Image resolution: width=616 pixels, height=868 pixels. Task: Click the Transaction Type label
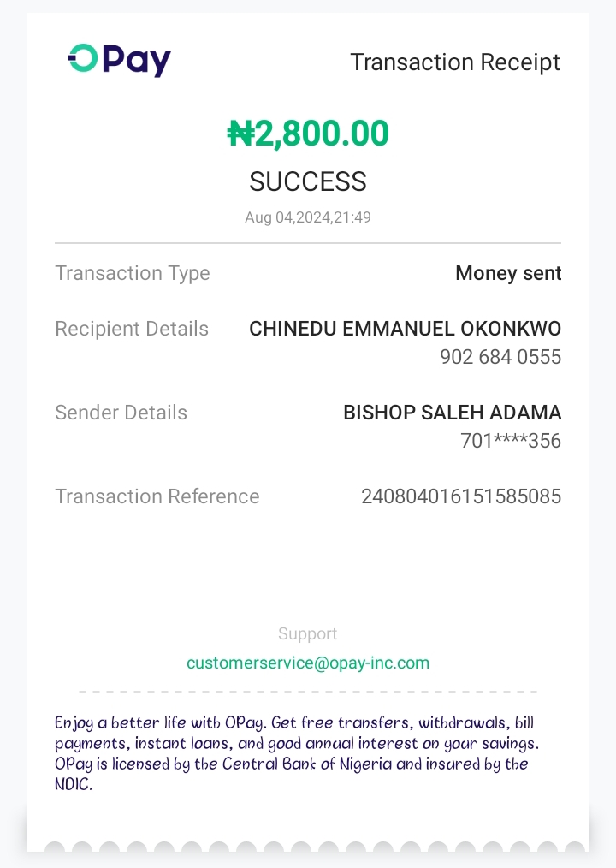coord(133,273)
